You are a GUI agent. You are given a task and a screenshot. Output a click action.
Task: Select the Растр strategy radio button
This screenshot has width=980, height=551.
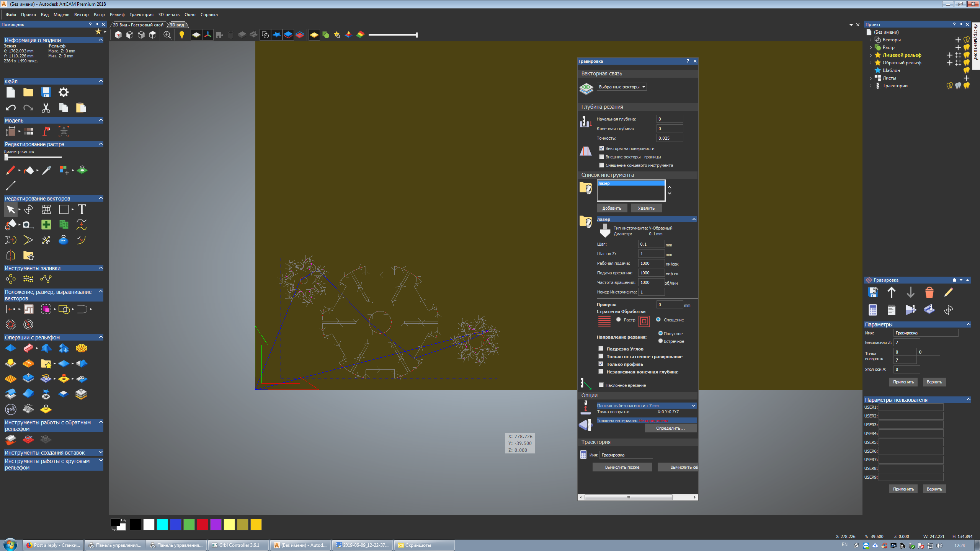(x=618, y=320)
